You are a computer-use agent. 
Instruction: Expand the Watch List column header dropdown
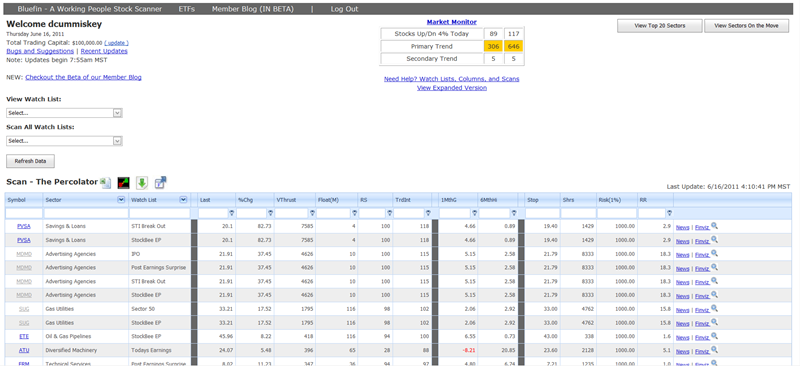pyautogui.click(x=183, y=200)
